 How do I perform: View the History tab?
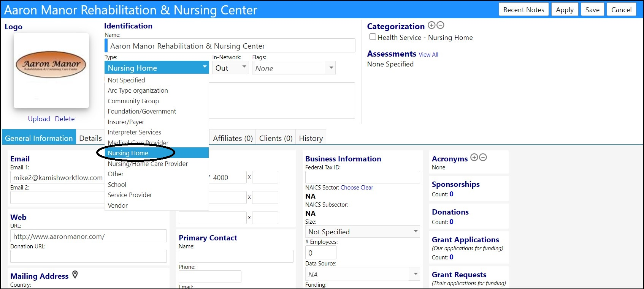[311, 138]
